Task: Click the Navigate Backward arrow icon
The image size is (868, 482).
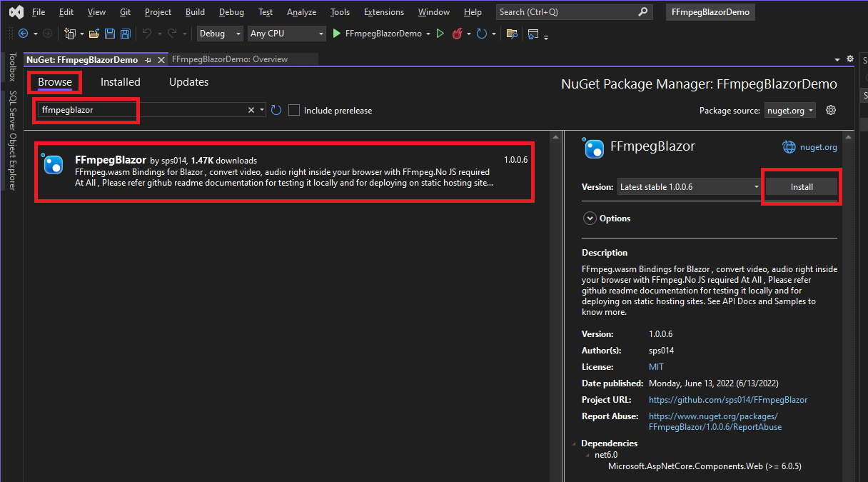Action: pyautogui.click(x=24, y=34)
